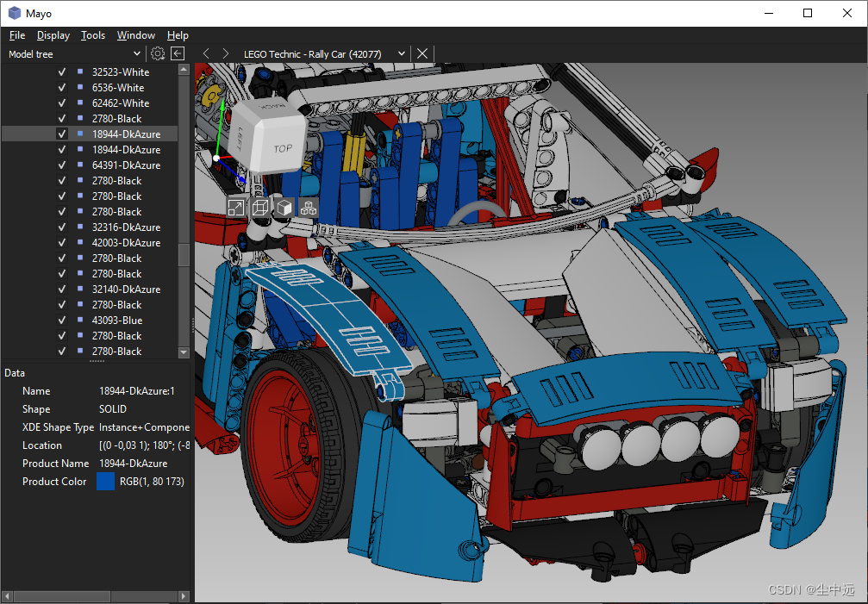Click the blue icon of 6536-White item
The image size is (868, 604).
[x=80, y=87]
